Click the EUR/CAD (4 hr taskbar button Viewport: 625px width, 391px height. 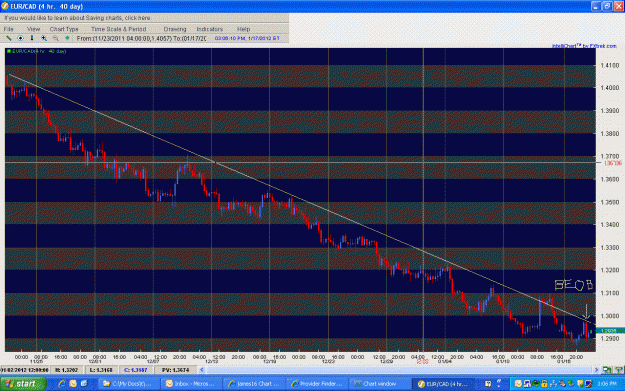pos(443,384)
